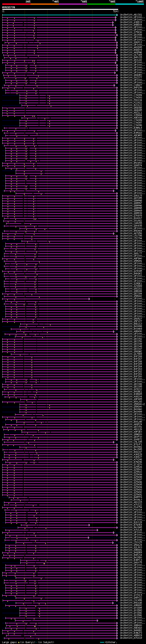Click the UniRef100_C1BQZ7 entry
Screen dimensions: 146x644
[x=131, y=85]
